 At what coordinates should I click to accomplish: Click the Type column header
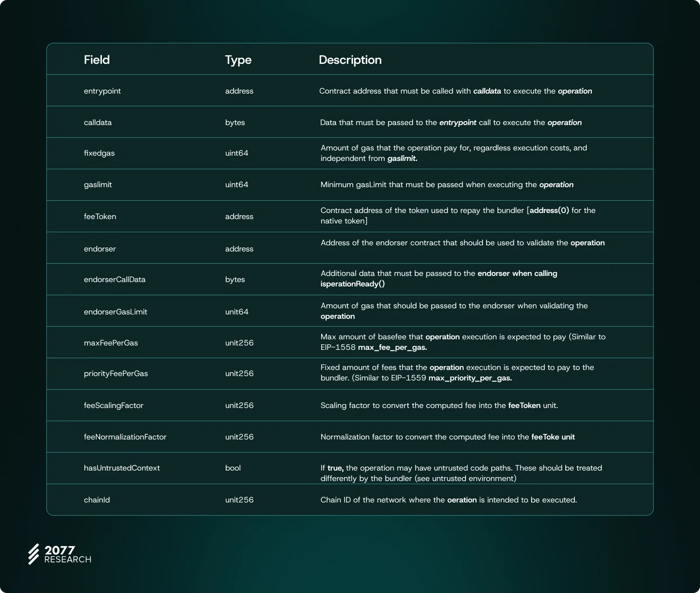tap(238, 60)
